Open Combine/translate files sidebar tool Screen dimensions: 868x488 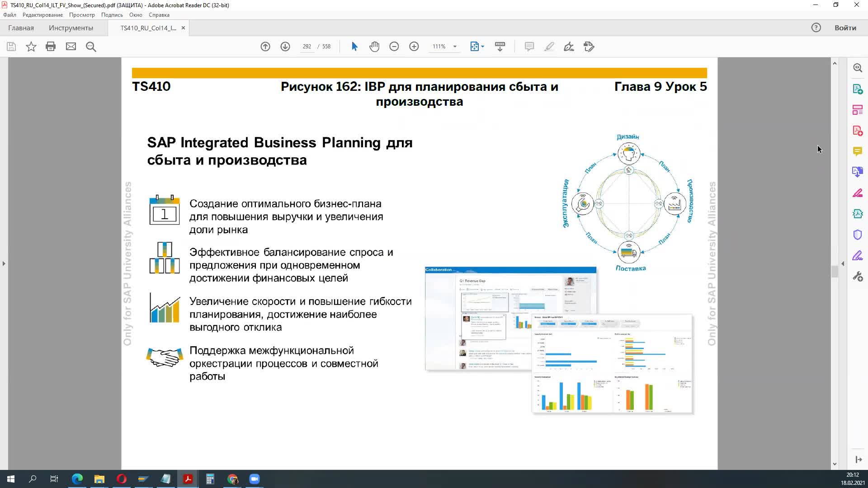tap(858, 172)
